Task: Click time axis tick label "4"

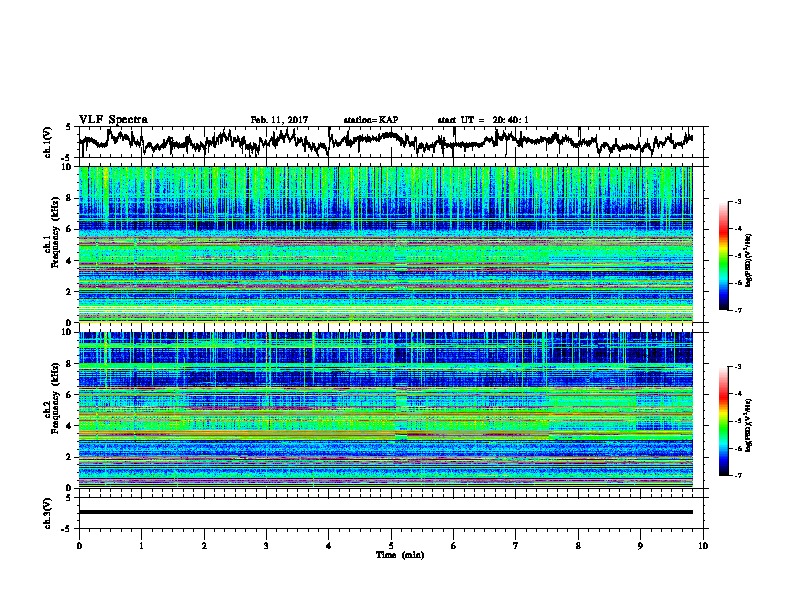Action: (329, 546)
